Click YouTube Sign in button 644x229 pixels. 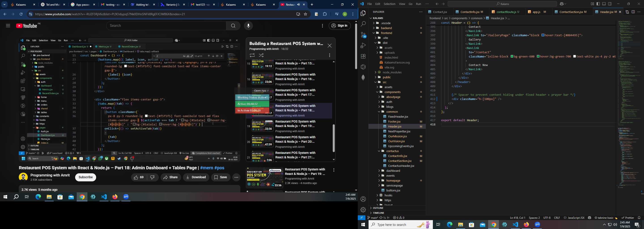click(x=339, y=26)
